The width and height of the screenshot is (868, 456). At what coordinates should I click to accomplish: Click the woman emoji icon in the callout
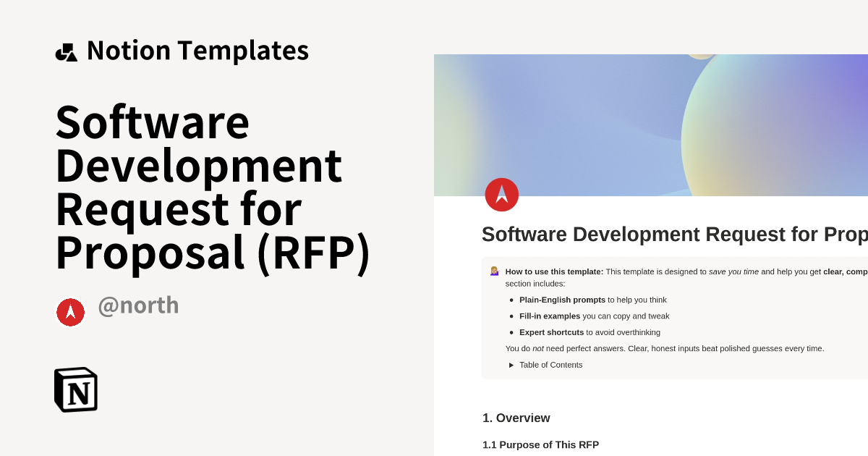pos(495,271)
